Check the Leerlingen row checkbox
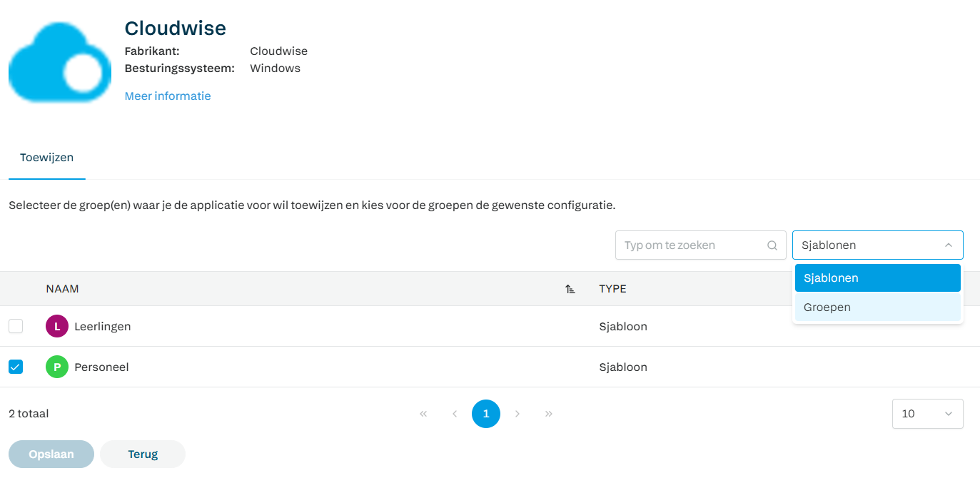 [16, 327]
